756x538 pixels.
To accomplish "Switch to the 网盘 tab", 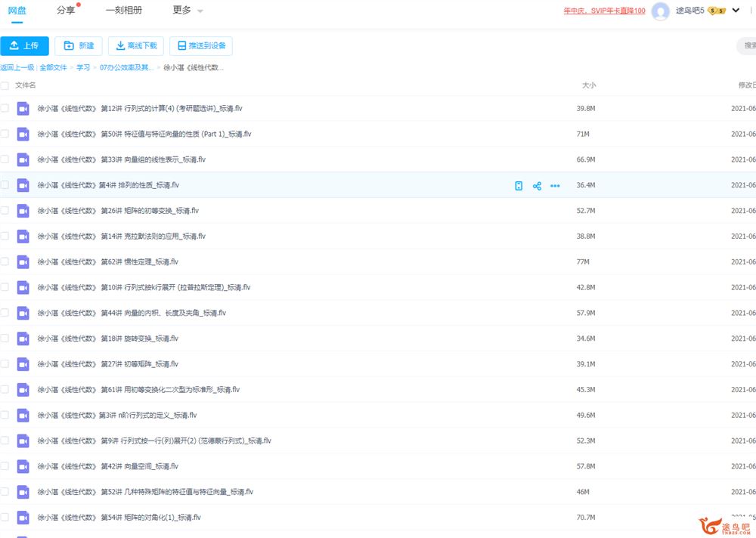I will [x=17, y=10].
